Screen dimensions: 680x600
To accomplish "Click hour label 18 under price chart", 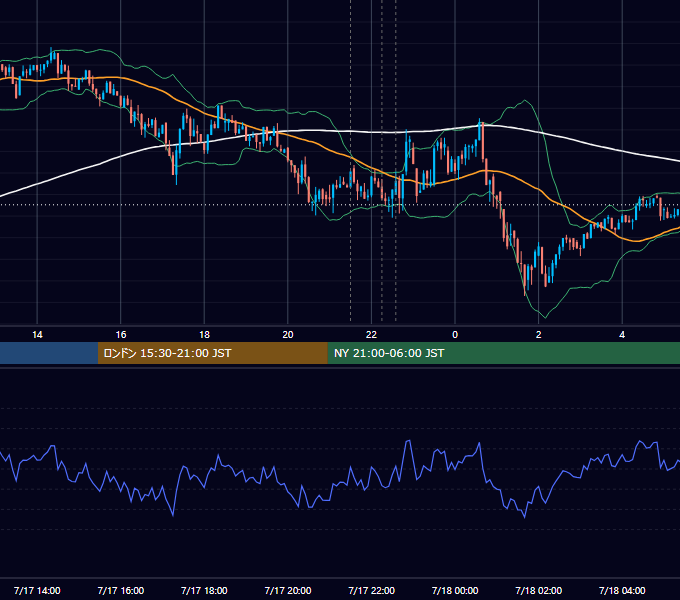I will [x=204, y=335].
